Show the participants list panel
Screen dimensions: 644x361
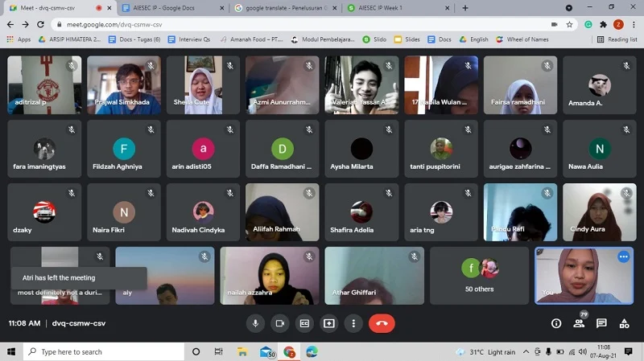(x=579, y=323)
